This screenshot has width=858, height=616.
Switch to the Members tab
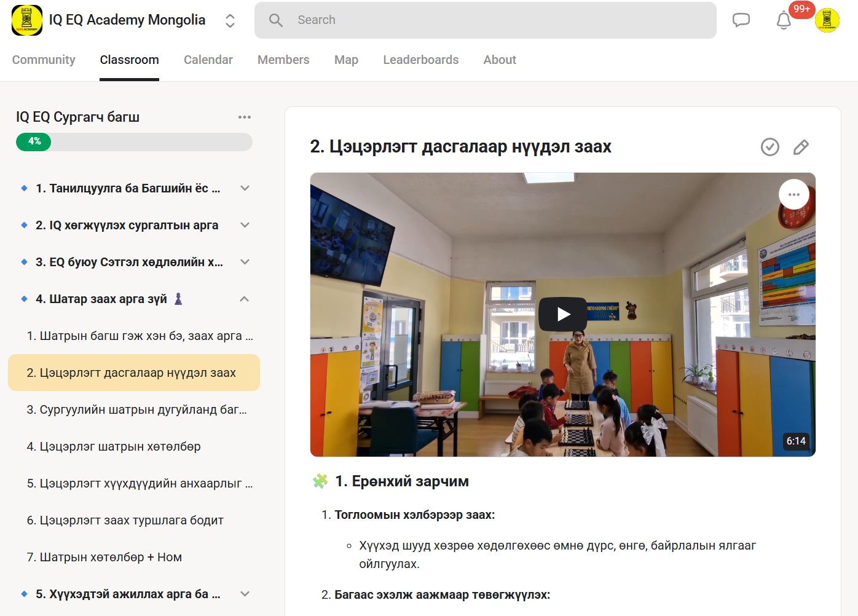point(283,60)
